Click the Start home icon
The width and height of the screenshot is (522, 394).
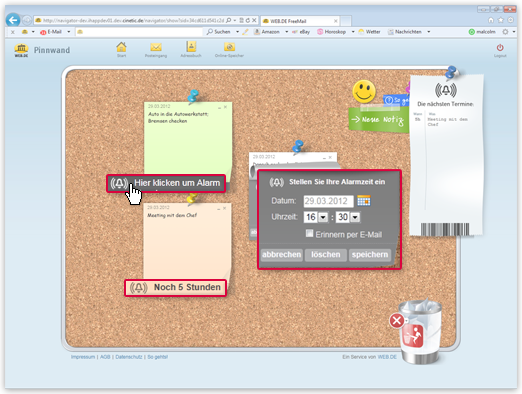click(x=121, y=47)
